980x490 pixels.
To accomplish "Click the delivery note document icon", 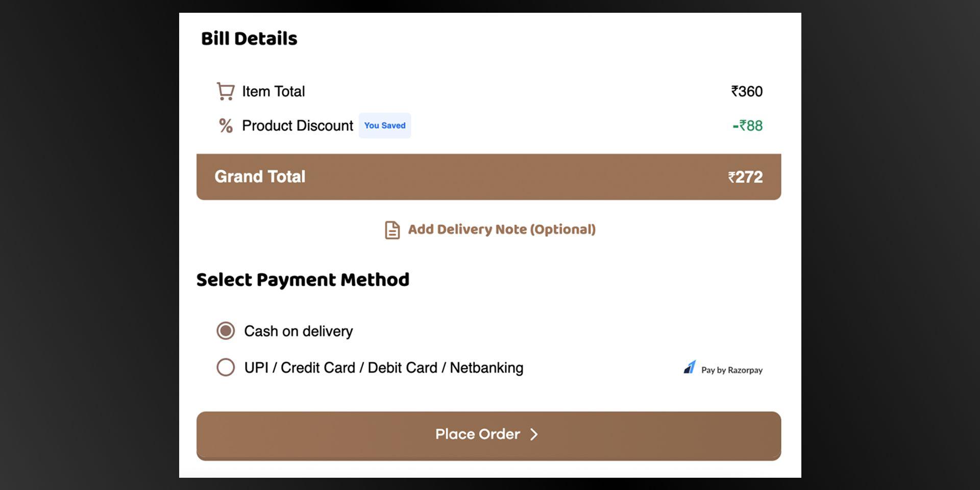I will click(x=392, y=230).
